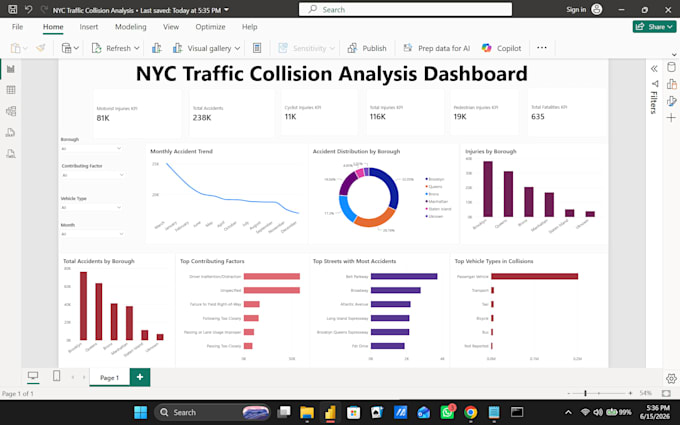This screenshot has height=425, width=680.
Task: Open the Data pane cylinder icon
Action: pos(671,67)
